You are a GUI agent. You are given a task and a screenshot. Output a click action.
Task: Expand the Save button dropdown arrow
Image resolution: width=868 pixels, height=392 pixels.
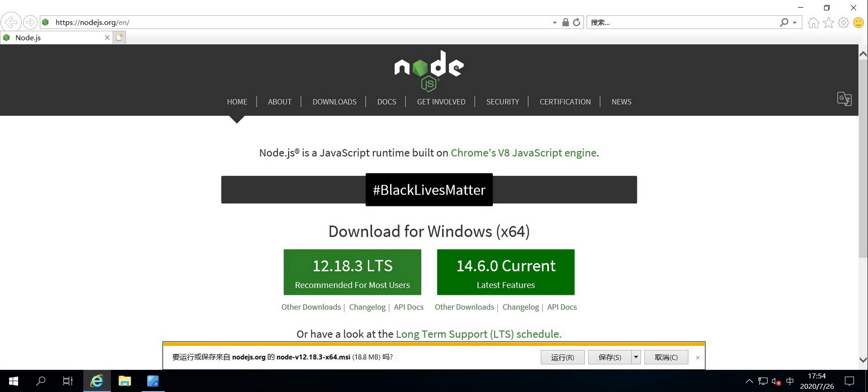636,357
